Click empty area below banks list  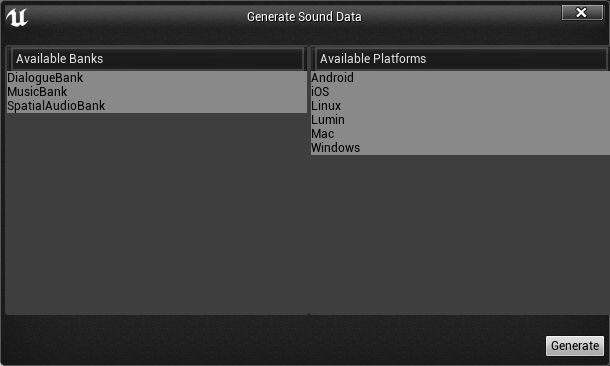click(x=156, y=213)
